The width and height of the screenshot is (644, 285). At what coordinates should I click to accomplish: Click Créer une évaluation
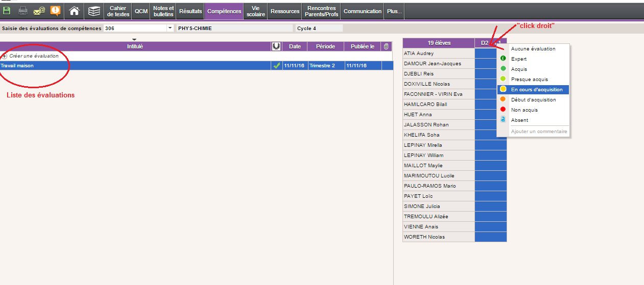coord(34,56)
